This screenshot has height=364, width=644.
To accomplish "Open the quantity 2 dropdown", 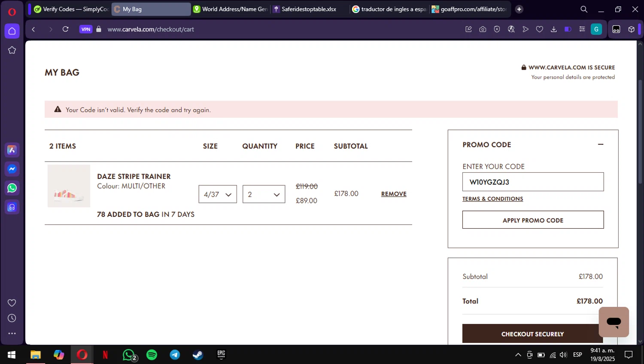I will (x=264, y=194).
